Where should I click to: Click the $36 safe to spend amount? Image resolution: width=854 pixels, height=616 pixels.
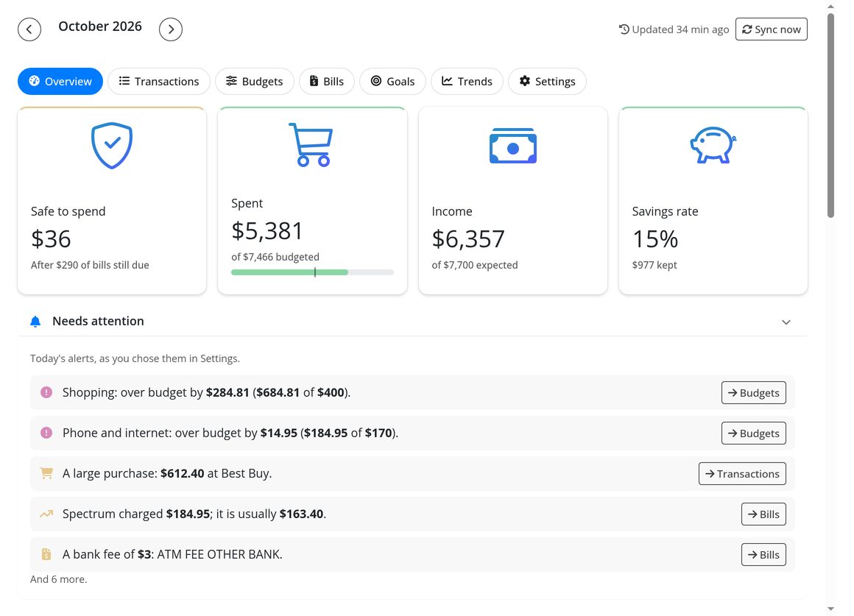coord(51,238)
